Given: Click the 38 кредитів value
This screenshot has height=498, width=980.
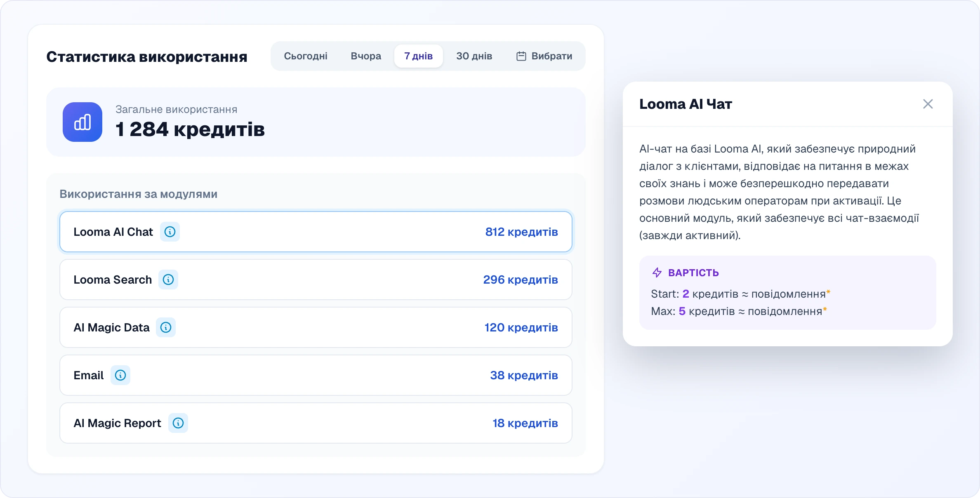Looking at the screenshot, I should pos(524,375).
